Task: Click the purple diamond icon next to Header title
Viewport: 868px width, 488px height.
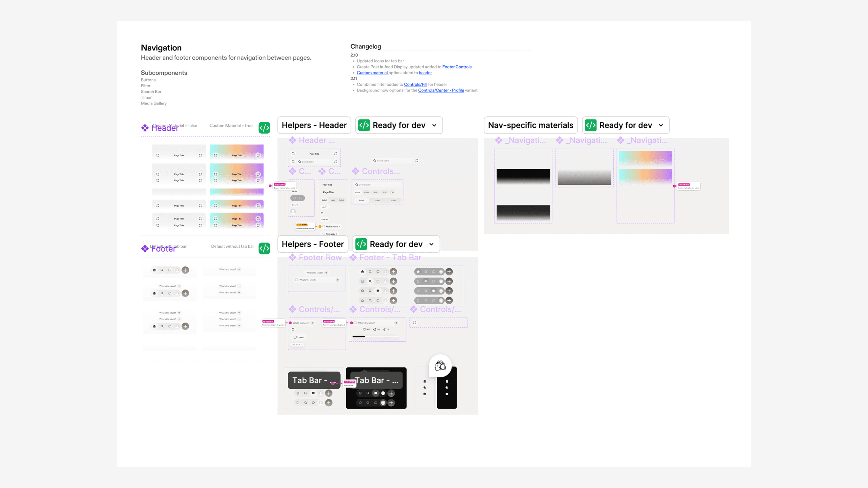Action: pyautogui.click(x=145, y=128)
